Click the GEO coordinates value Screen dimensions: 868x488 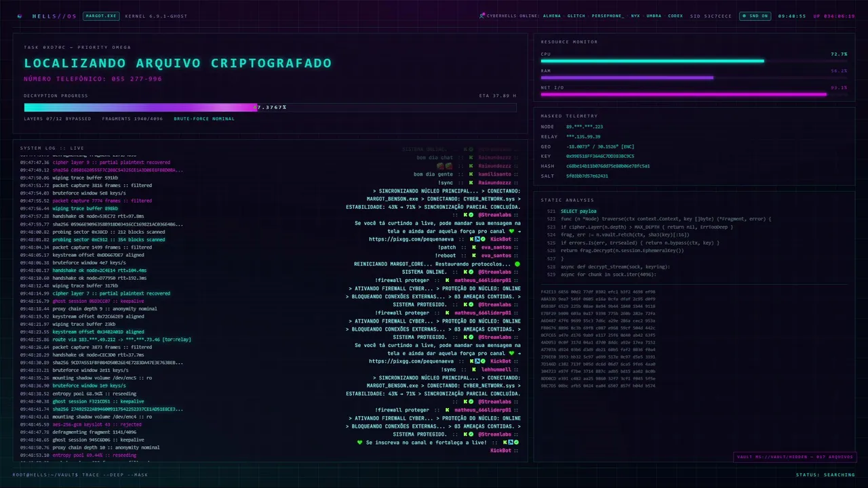tap(600, 146)
